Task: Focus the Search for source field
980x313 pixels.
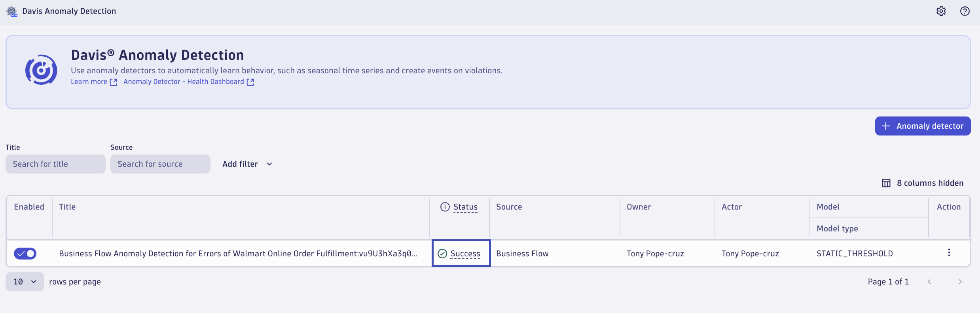Action: (160, 164)
